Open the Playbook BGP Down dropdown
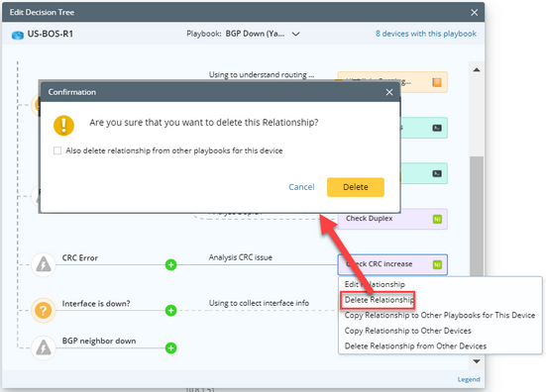This screenshot has height=392, width=546. 295,34
